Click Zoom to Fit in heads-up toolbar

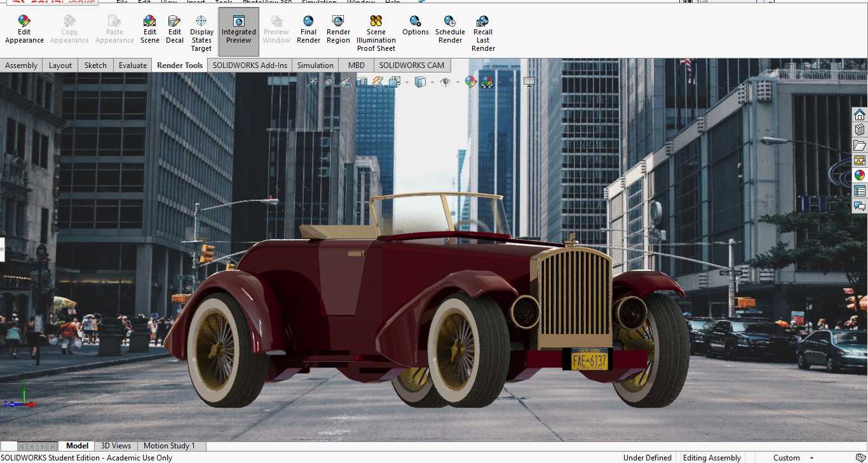point(312,82)
